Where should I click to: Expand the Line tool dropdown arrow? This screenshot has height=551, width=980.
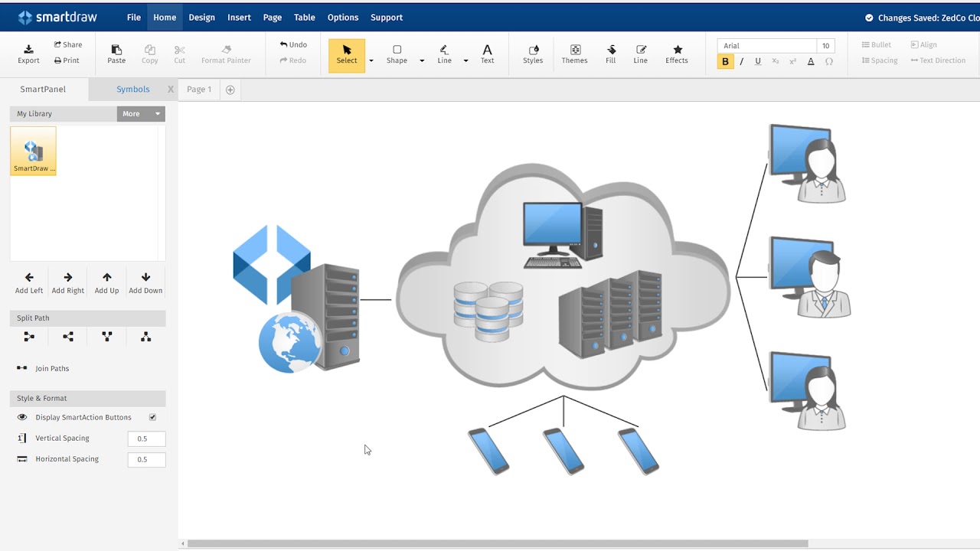465,60
